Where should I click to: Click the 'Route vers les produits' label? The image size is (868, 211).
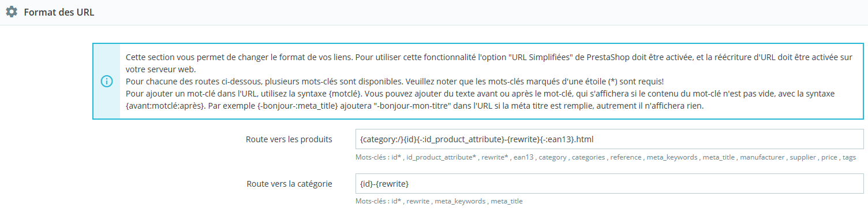click(289, 139)
